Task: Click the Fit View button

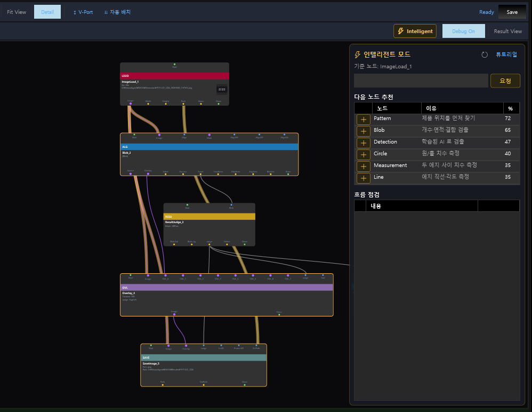Action: tap(17, 12)
